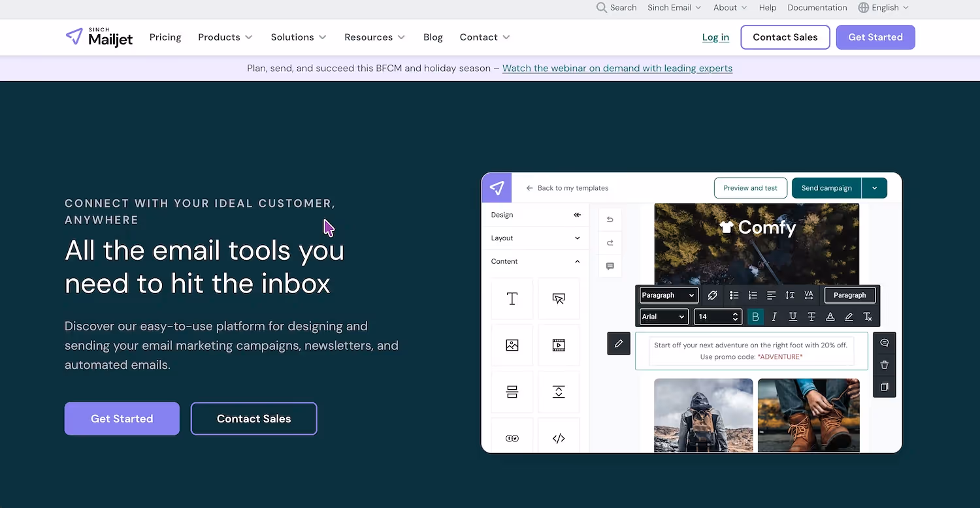Select the Divider content block icon
This screenshot has width=980, height=508.
(x=512, y=392)
